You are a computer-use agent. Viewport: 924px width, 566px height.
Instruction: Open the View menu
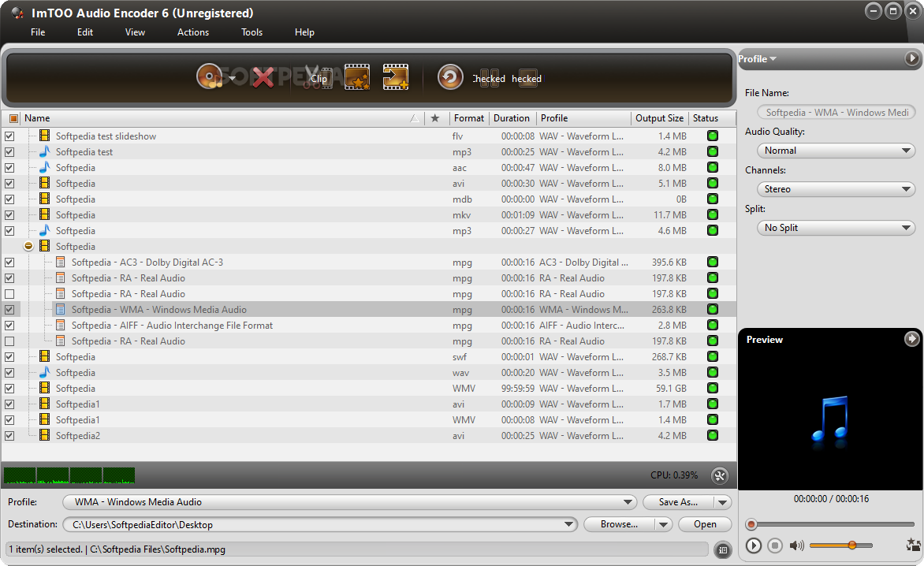coord(135,32)
